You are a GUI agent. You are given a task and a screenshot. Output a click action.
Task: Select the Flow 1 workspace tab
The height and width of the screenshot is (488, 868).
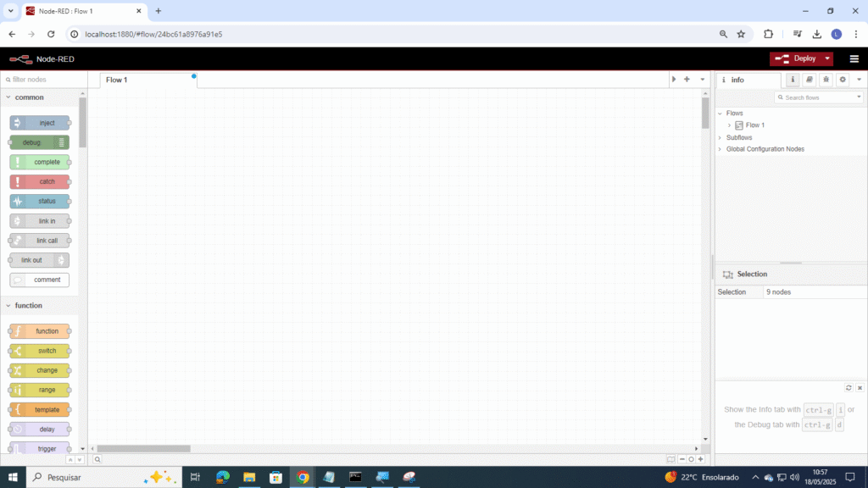(x=117, y=80)
